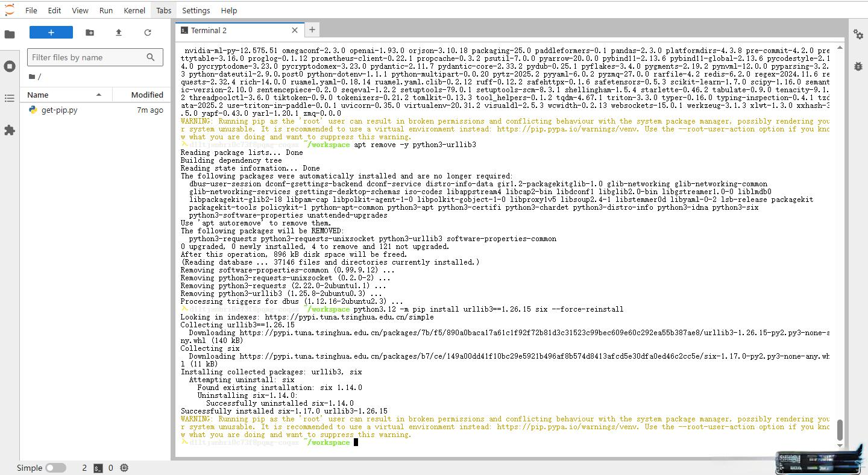Click the Upload Files icon

coord(118,33)
